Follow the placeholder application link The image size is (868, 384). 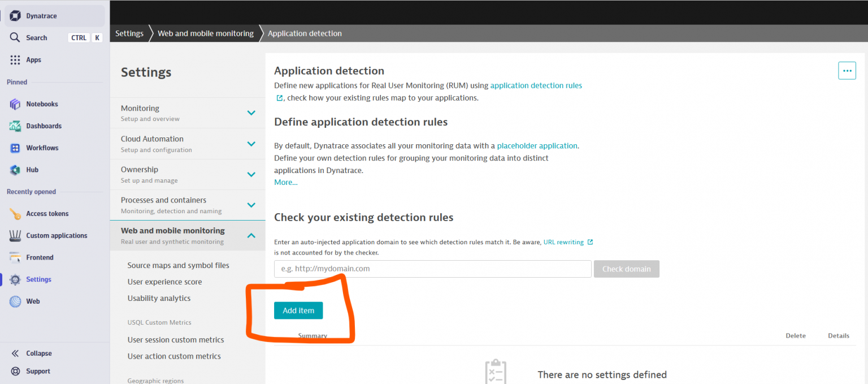point(537,145)
